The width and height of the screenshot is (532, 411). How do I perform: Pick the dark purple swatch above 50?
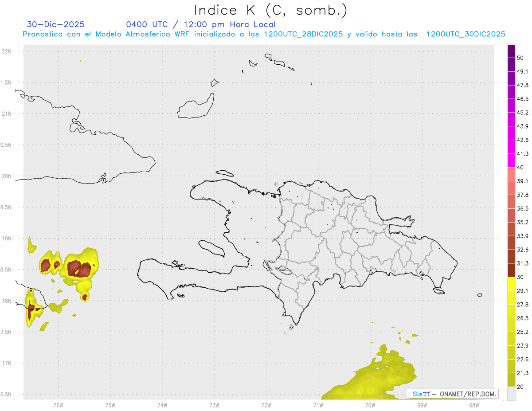click(x=511, y=51)
